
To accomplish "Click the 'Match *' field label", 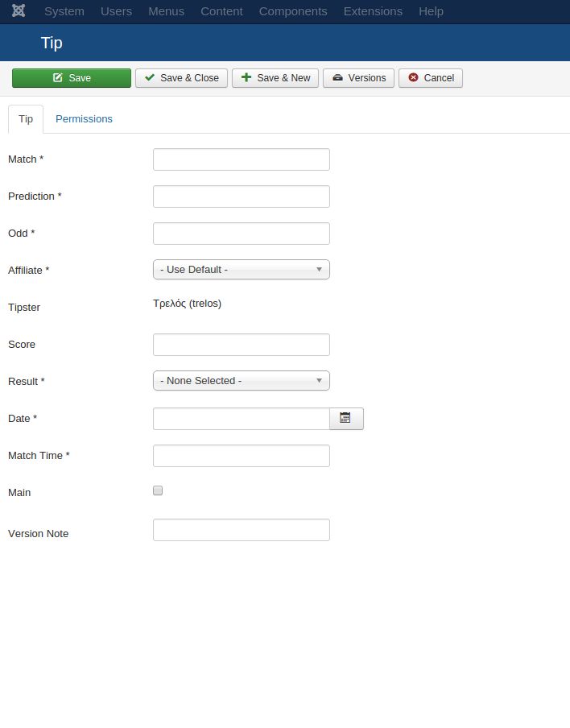I will click(26, 159).
